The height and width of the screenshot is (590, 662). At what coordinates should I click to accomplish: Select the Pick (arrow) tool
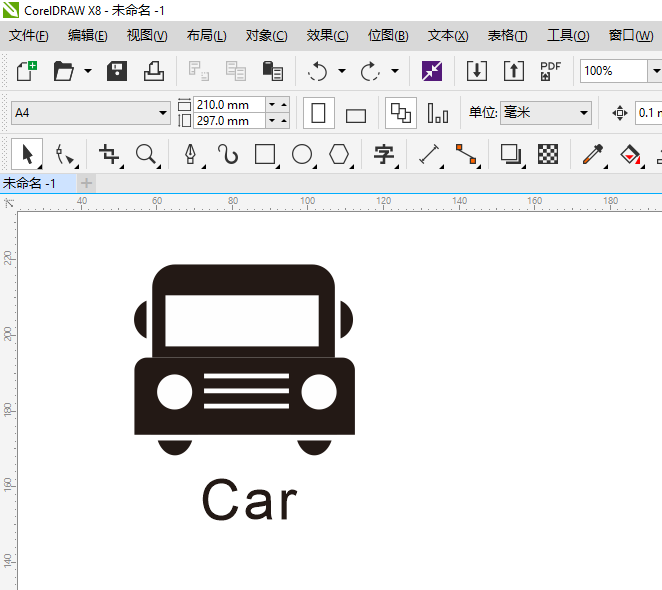[x=28, y=154]
